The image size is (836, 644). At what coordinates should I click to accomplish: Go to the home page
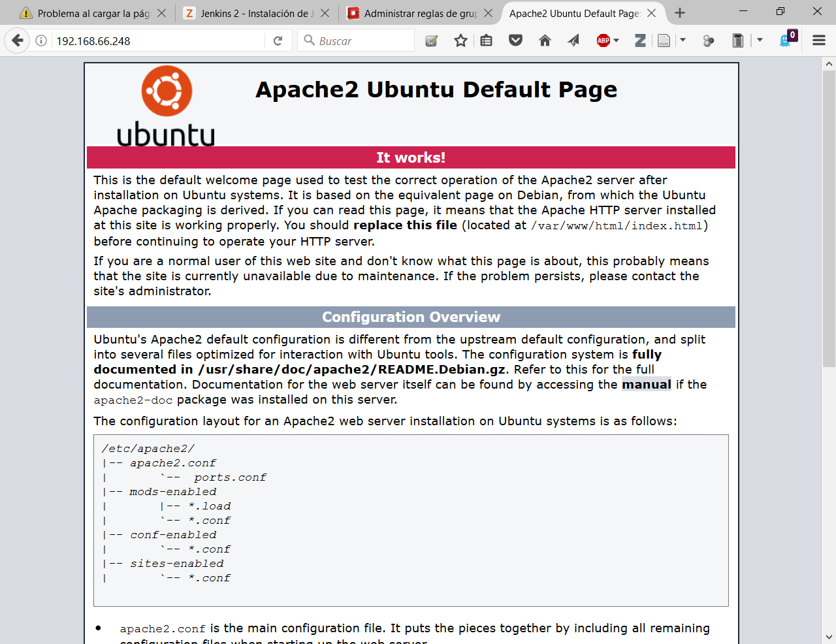click(x=545, y=40)
